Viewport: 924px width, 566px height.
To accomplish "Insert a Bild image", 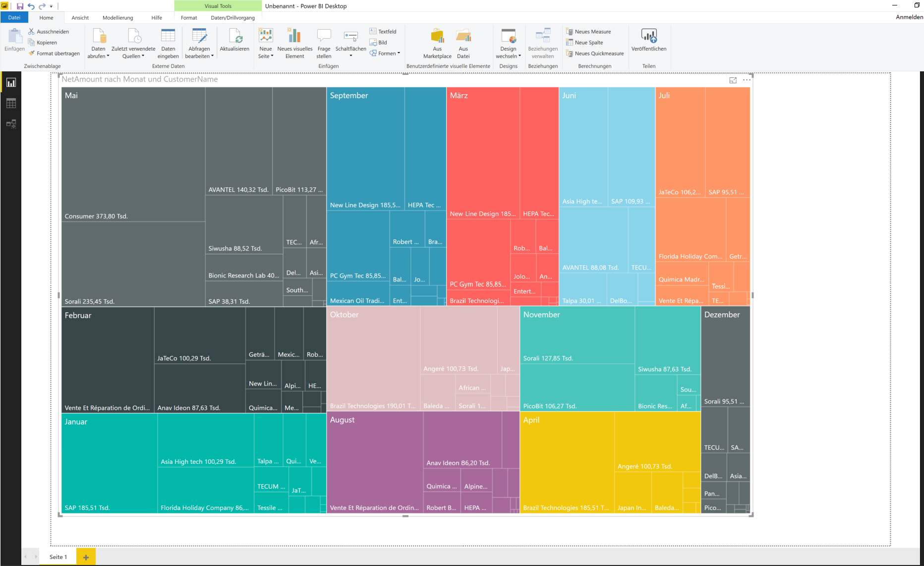I will point(378,43).
